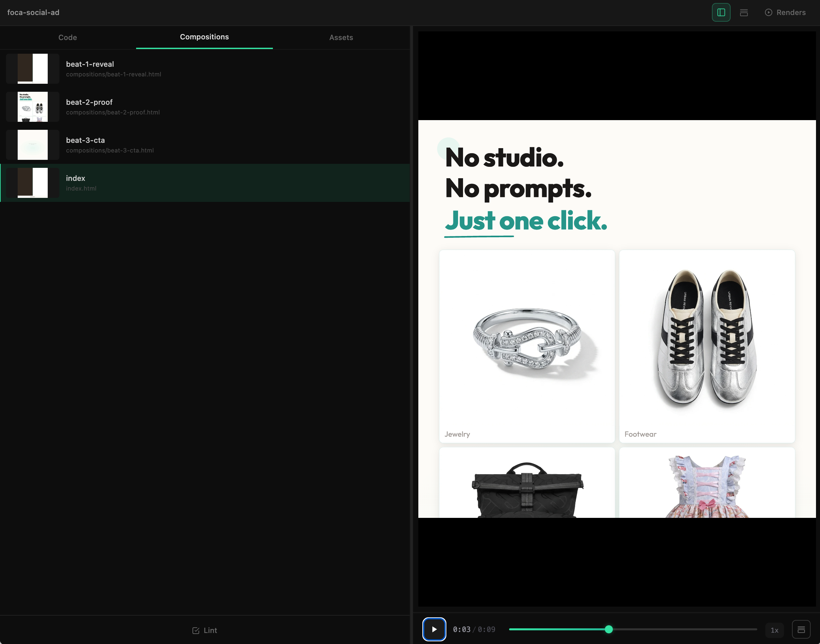The image size is (820, 644).
Task: Toggle the timeline panel icon near speed
Action: click(x=801, y=630)
